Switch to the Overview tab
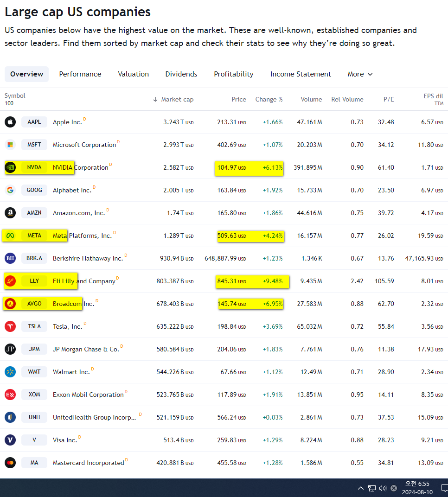 tap(26, 74)
